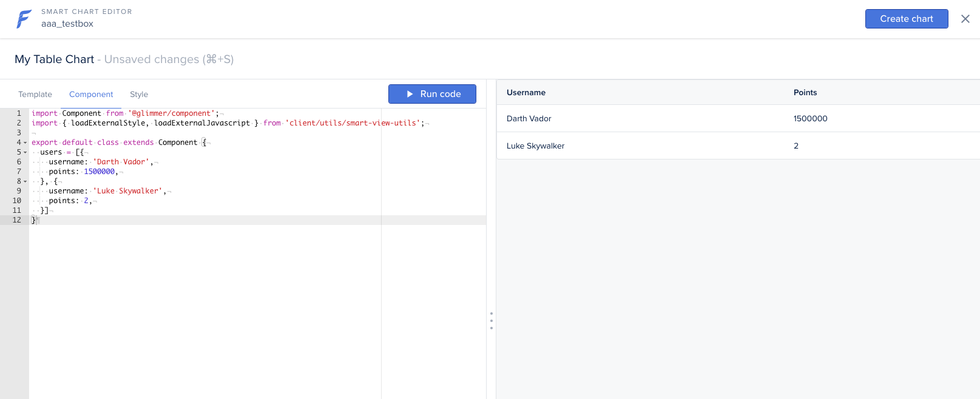
Task: Click loadExternalJavascript in the import line
Action: click(x=202, y=123)
